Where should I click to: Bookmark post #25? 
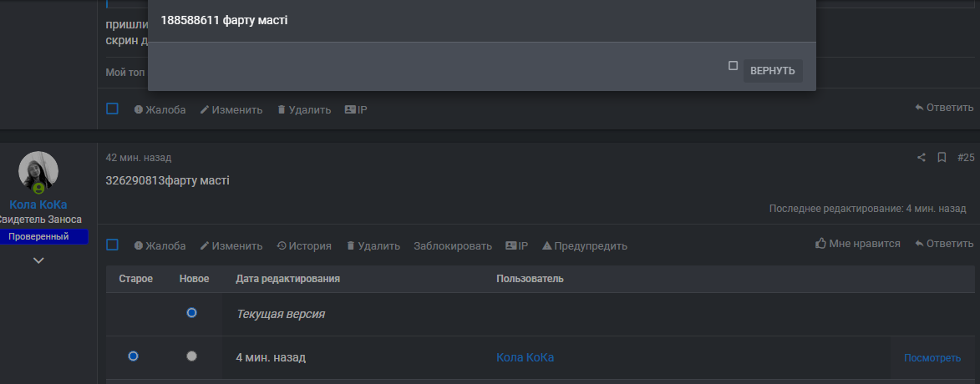(941, 157)
